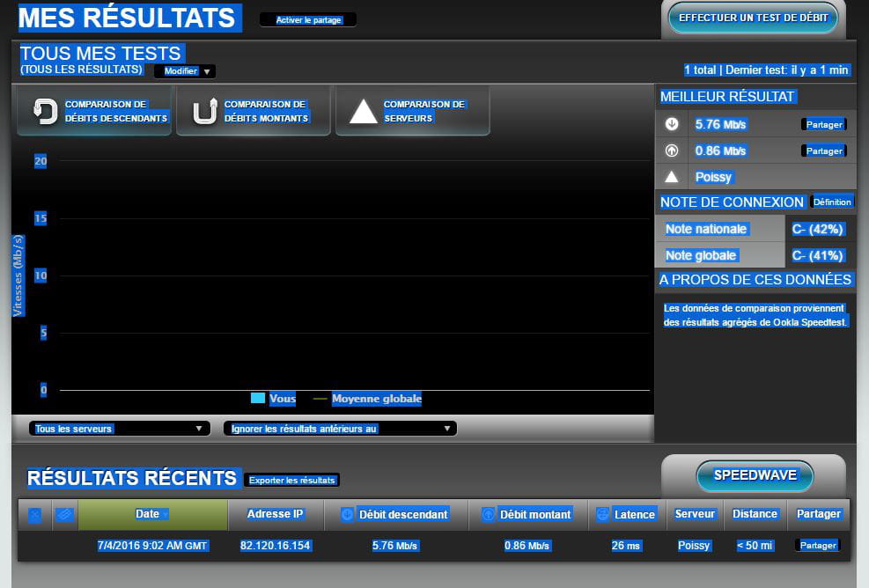The width and height of the screenshot is (869, 588).
Task: Click Partager next to 0.86 Mb/s best result
Action: click(823, 151)
